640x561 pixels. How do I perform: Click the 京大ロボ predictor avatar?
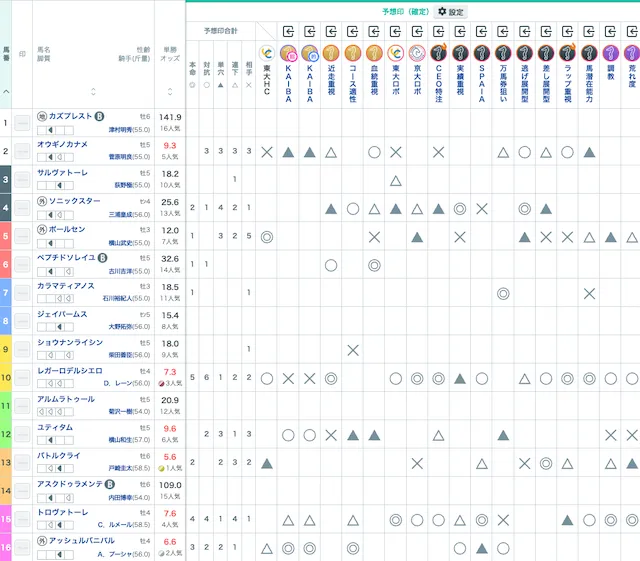tap(417, 53)
